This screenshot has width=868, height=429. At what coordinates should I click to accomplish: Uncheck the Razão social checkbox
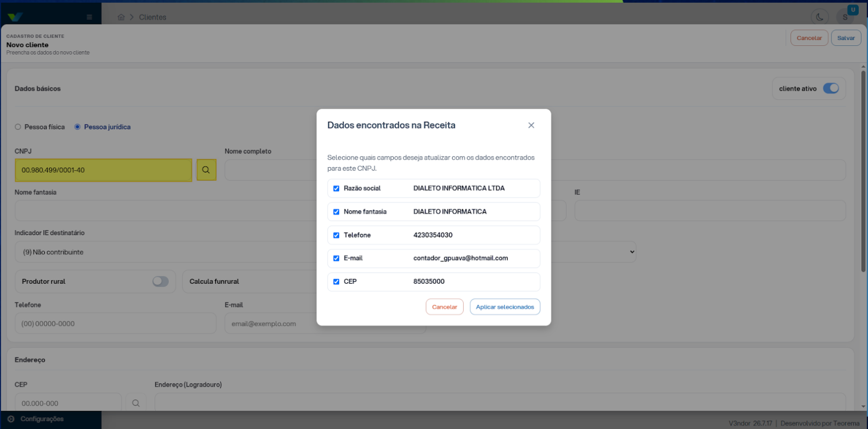point(336,188)
